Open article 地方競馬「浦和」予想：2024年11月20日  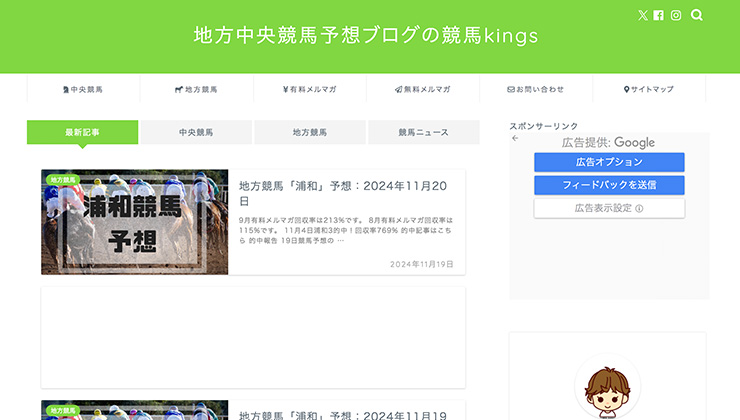[343, 193]
